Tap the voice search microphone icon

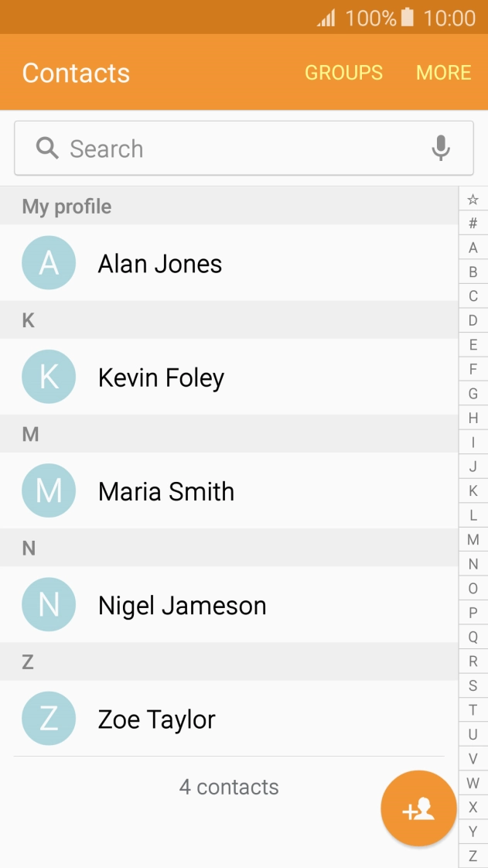[441, 148]
